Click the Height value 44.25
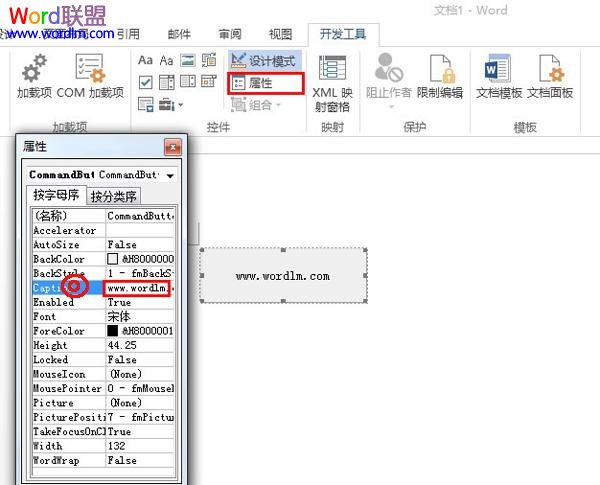The height and width of the screenshot is (485, 600). (140, 345)
